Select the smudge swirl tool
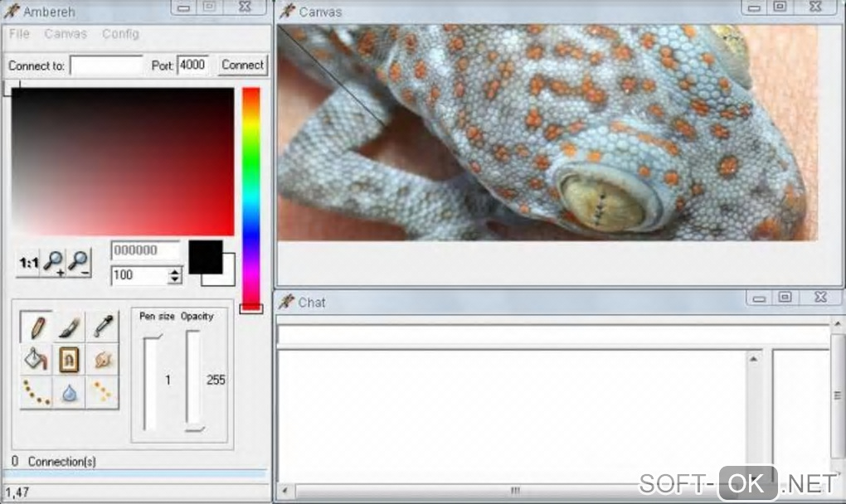 tap(103, 360)
